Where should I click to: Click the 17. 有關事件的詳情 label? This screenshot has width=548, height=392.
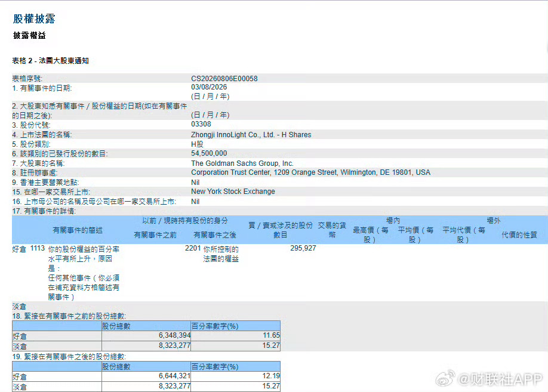tap(44, 211)
